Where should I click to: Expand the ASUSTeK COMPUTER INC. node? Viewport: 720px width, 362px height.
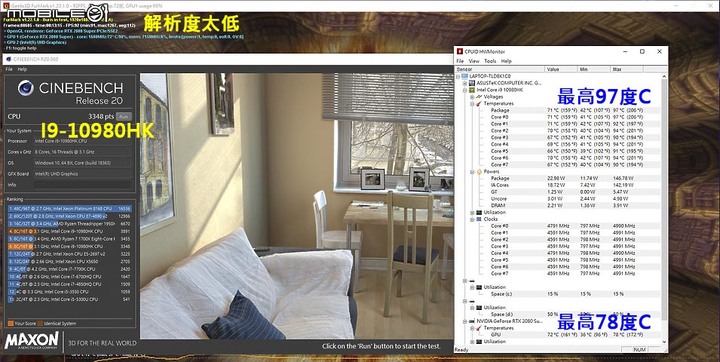tap(465, 83)
